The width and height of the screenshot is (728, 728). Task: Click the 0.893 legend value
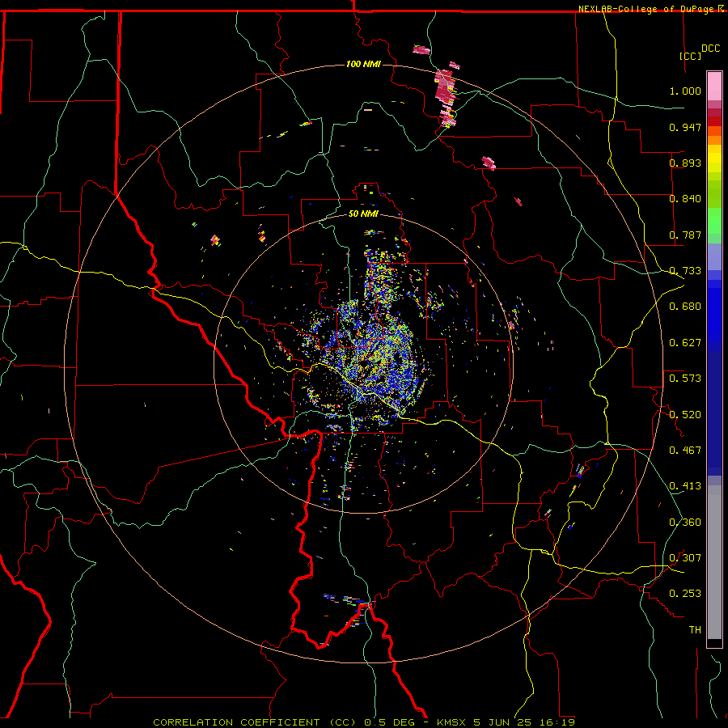[685, 163]
